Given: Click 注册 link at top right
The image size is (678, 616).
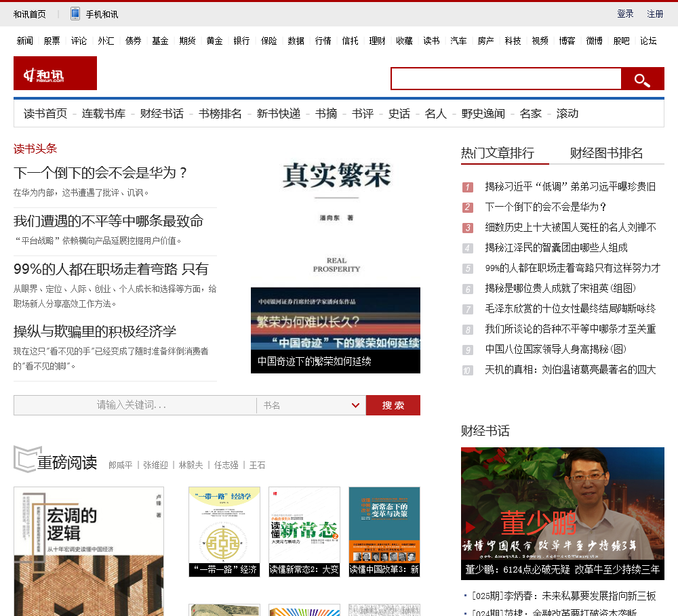Looking at the screenshot, I should [655, 14].
